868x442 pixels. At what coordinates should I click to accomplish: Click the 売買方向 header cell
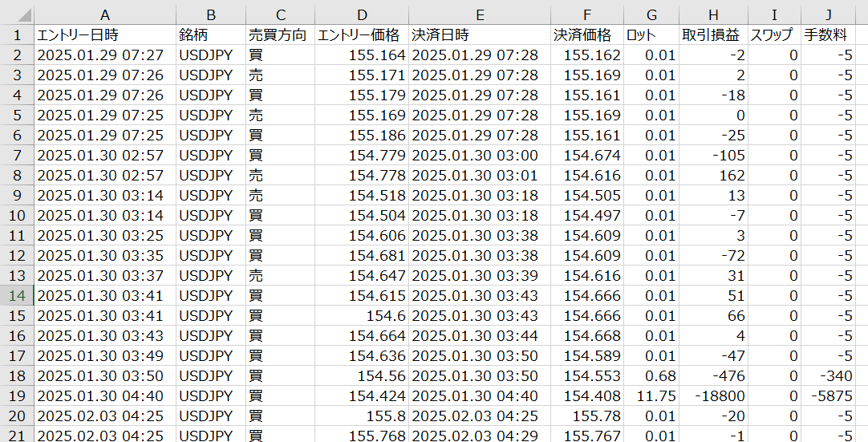pyautogui.click(x=280, y=35)
